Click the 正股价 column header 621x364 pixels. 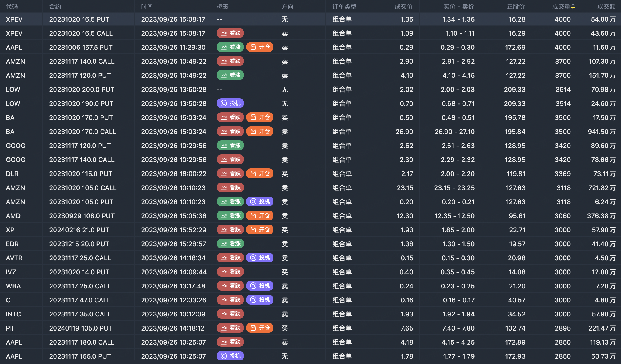(516, 6)
